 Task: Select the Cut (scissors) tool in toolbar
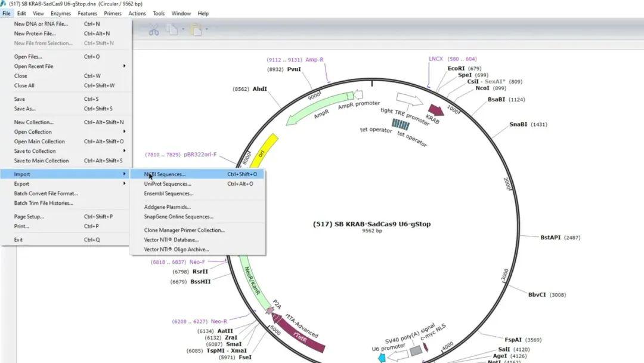point(154,29)
